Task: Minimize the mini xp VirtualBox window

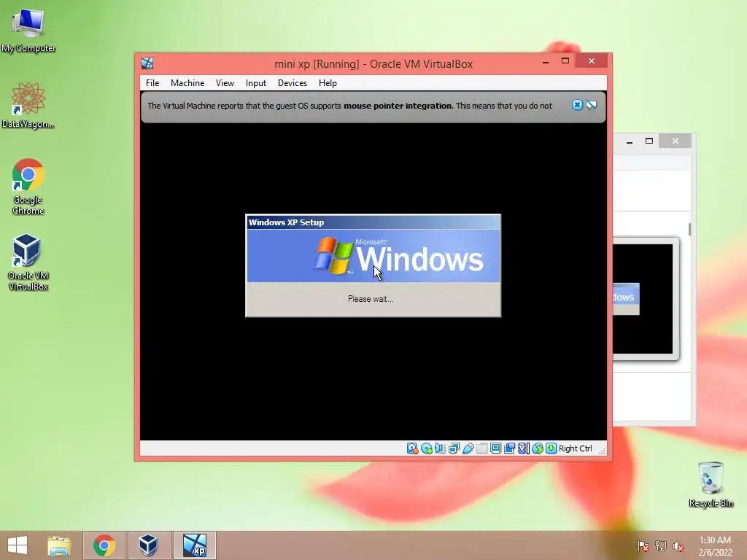Action: [546, 61]
